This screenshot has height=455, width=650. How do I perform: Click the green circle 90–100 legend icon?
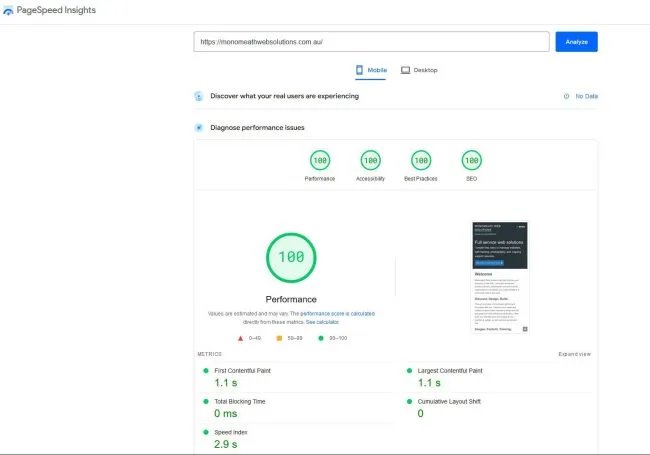click(x=320, y=338)
